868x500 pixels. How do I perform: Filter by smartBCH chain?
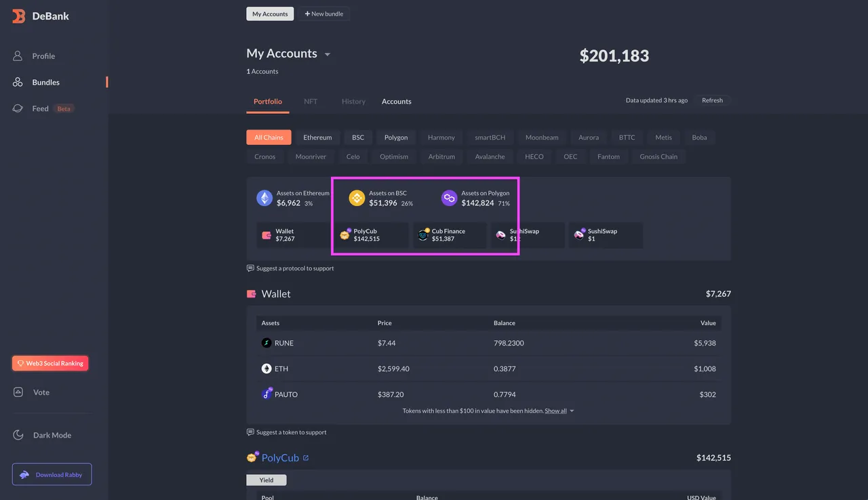pos(490,138)
